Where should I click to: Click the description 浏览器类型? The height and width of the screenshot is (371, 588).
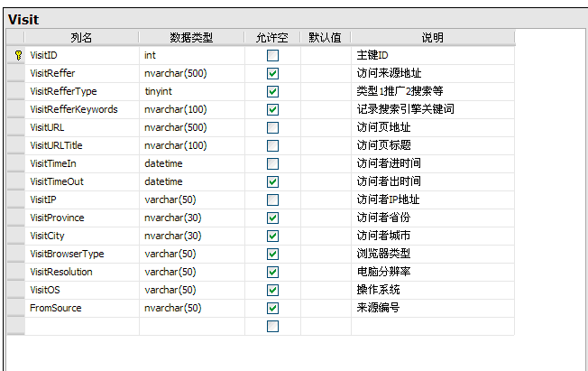tap(383, 254)
